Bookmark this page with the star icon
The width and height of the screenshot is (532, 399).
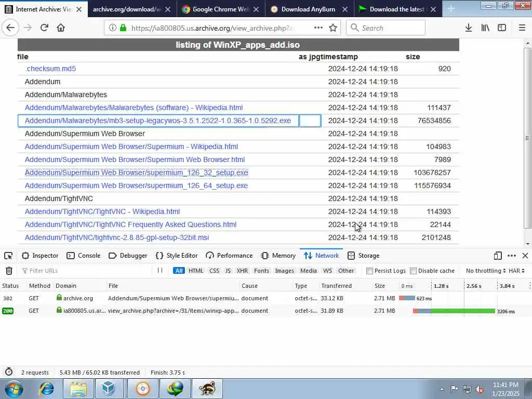click(333, 28)
